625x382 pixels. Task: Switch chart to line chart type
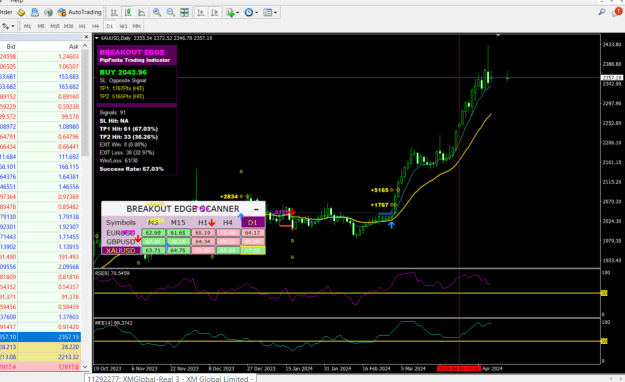pyautogui.click(x=142, y=13)
